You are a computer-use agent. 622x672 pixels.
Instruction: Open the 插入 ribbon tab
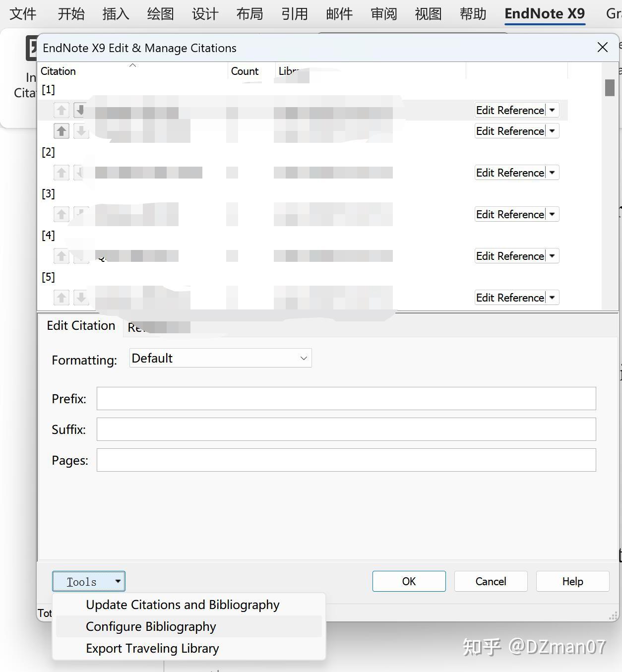coord(116,13)
